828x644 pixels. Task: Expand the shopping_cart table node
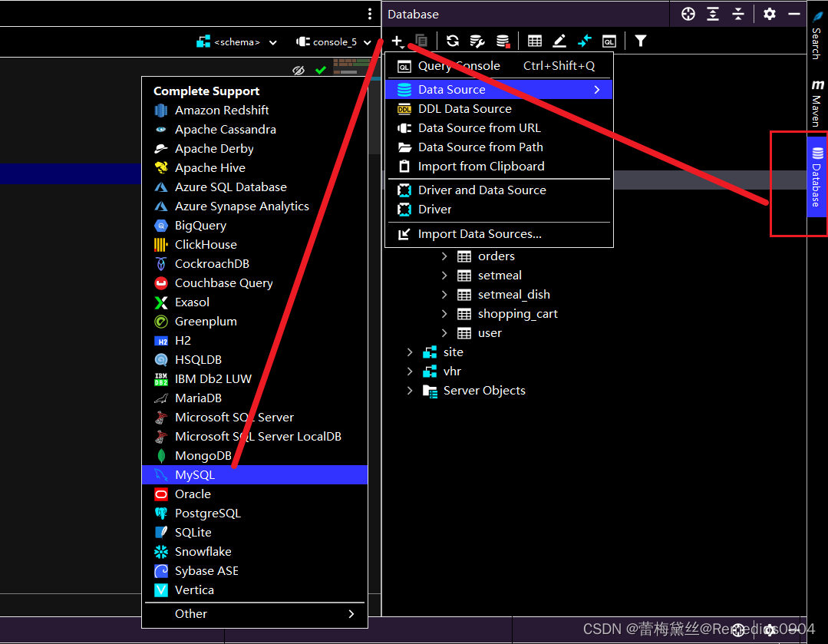coord(444,314)
